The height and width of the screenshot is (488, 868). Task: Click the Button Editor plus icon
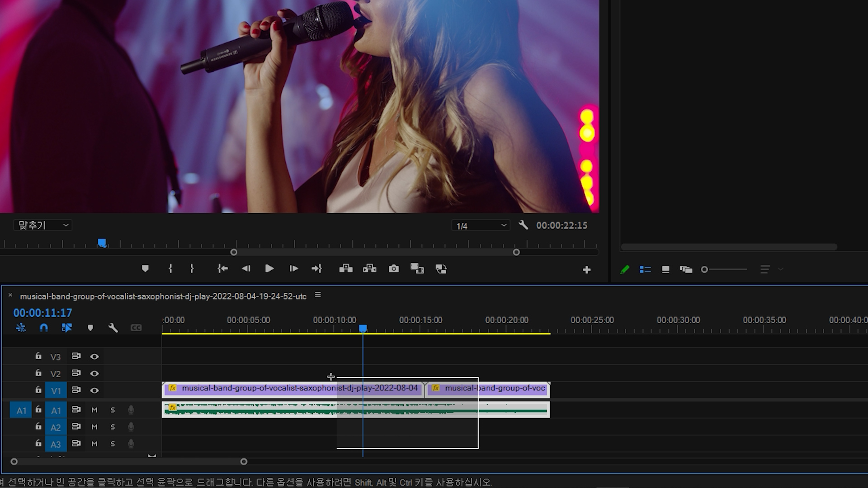(586, 270)
